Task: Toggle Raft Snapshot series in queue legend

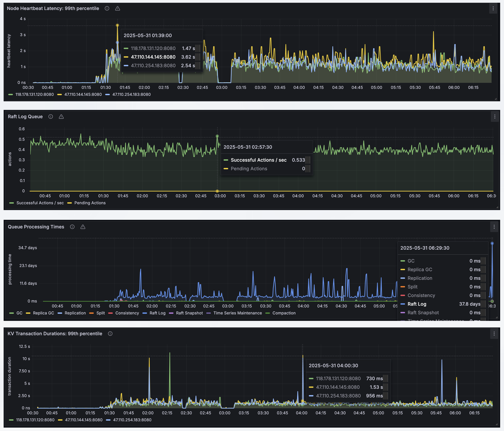Action: (x=189, y=313)
